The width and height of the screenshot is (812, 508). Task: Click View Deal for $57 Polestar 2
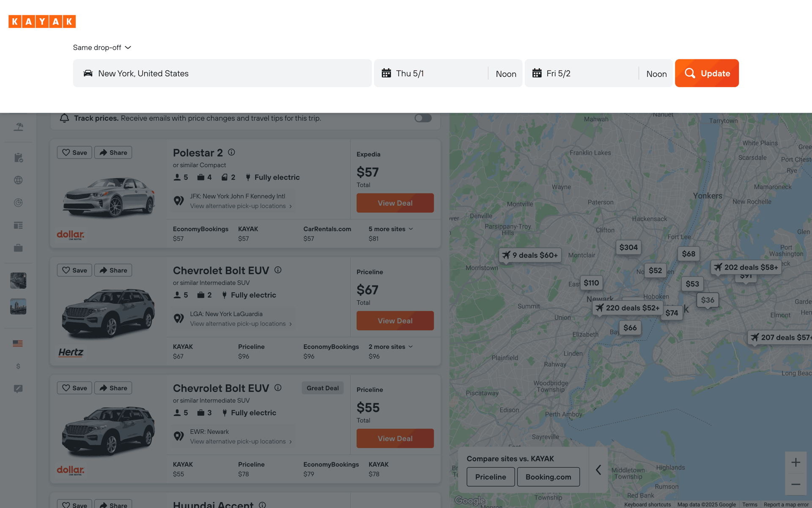coord(395,203)
